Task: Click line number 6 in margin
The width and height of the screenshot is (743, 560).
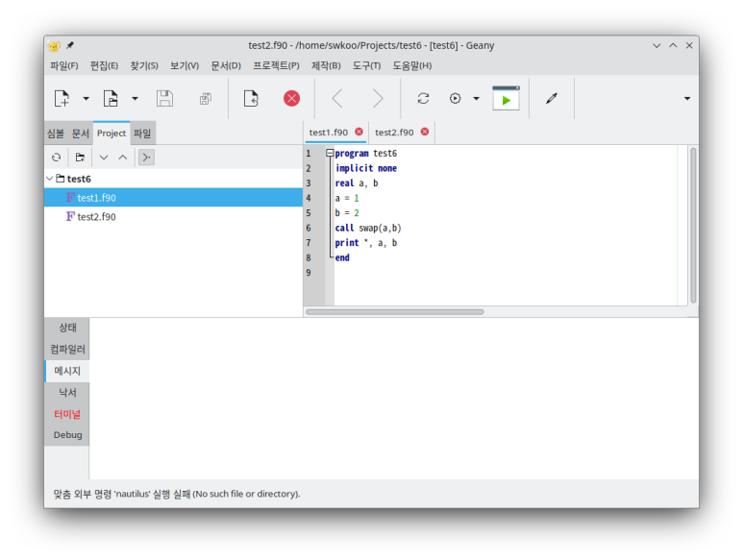Action: (x=309, y=229)
